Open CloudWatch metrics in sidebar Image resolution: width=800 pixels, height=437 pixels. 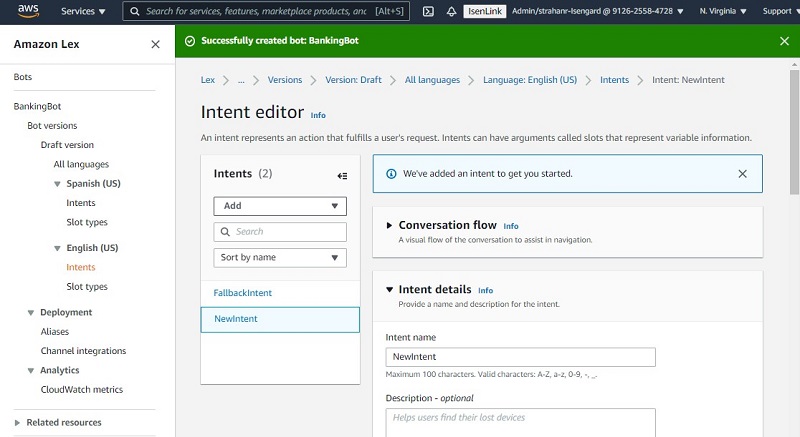(x=82, y=390)
